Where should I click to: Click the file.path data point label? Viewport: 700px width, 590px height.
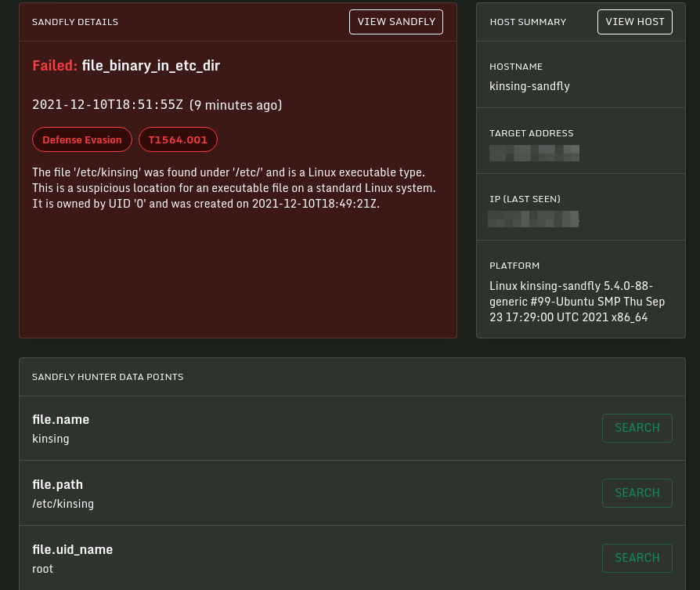point(57,484)
